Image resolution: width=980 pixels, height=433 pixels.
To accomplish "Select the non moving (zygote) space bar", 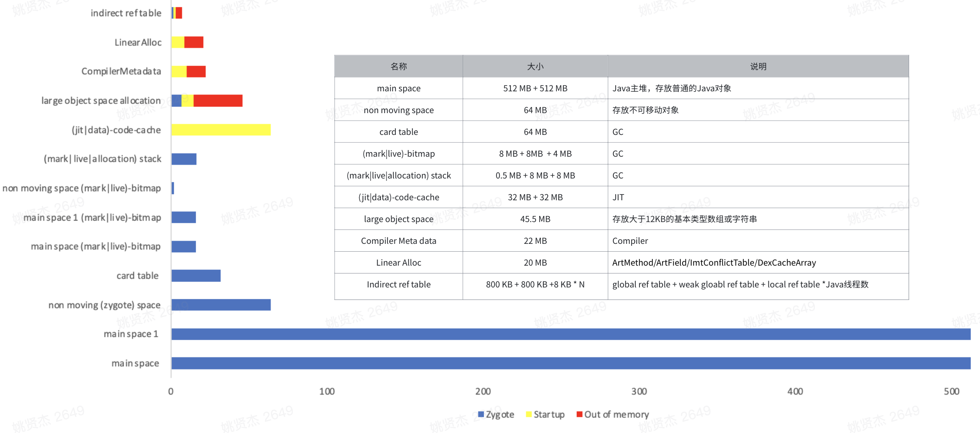I will pyautogui.click(x=221, y=305).
